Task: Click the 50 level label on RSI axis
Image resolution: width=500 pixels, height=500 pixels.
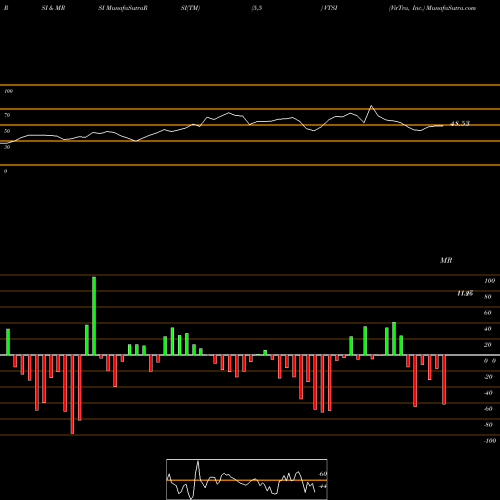Action: [x=7, y=131]
